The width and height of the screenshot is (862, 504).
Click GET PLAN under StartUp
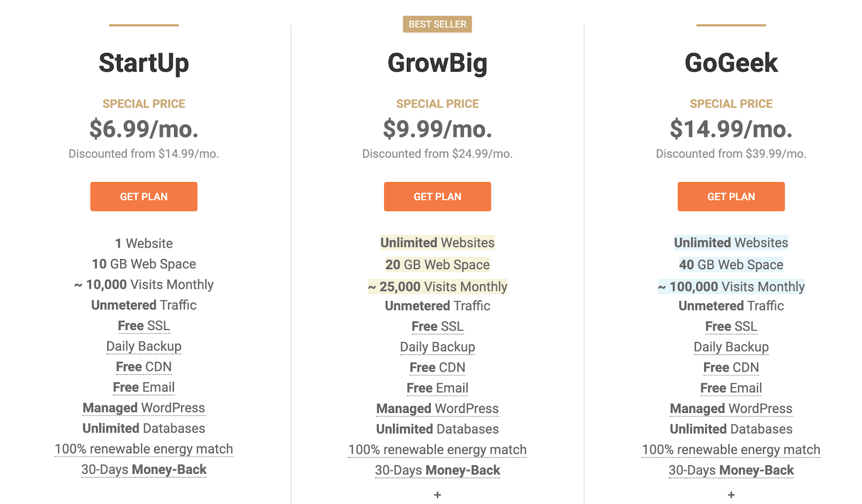(x=144, y=197)
